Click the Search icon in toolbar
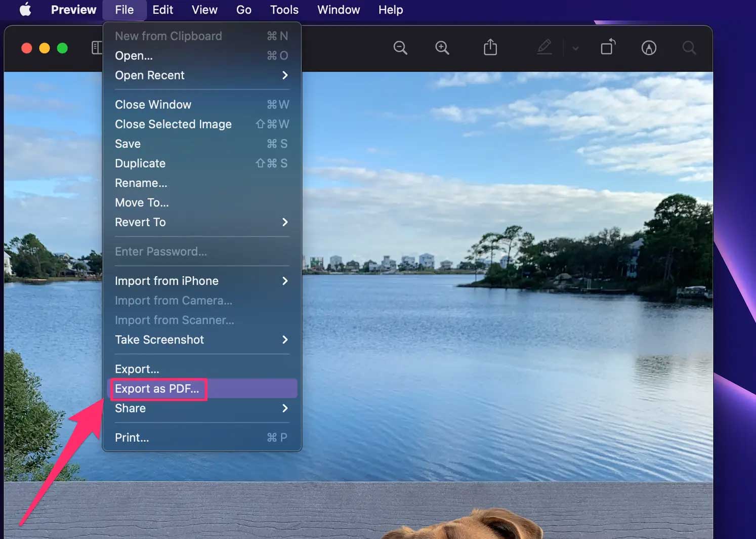Viewport: 756px width, 539px height. point(689,48)
